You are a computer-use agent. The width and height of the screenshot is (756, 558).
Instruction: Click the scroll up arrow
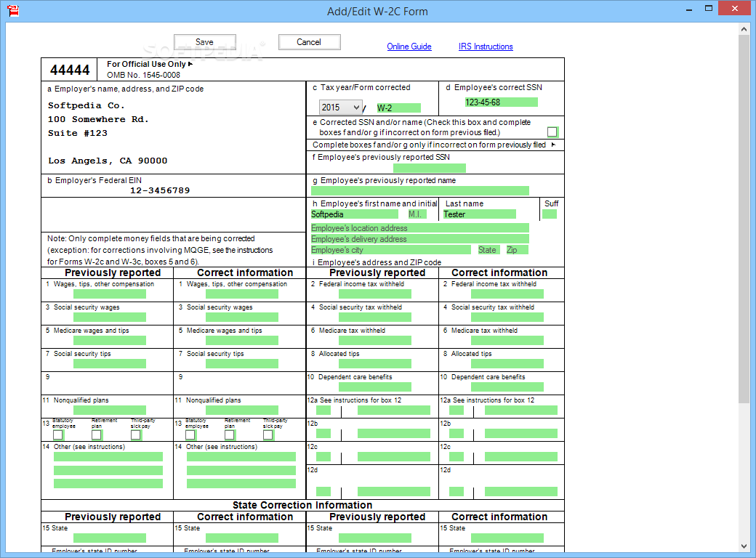coord(744,29)
